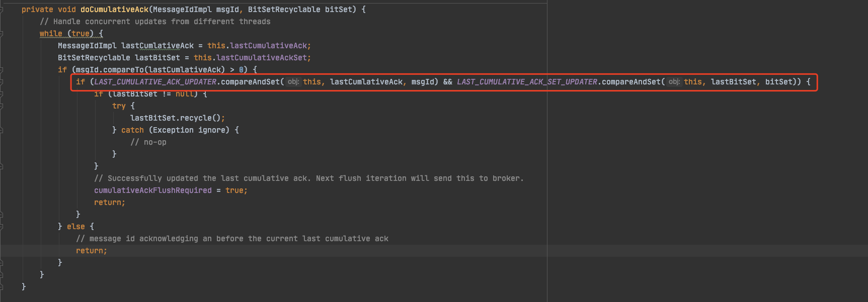Click obj: hint in second compareAndSet
Viewport: 868px width, 302px height.
[674, 82]
